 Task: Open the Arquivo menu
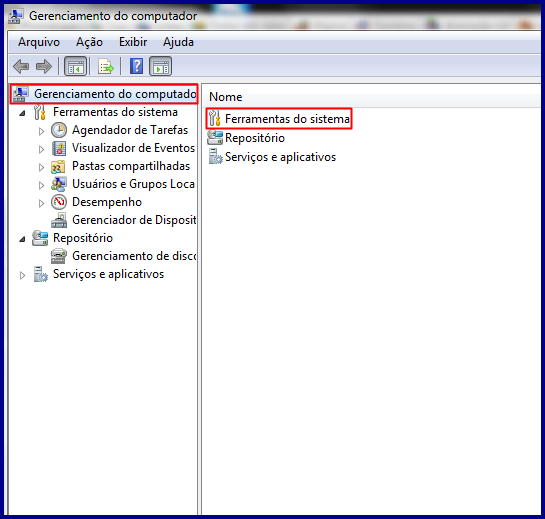39,42
